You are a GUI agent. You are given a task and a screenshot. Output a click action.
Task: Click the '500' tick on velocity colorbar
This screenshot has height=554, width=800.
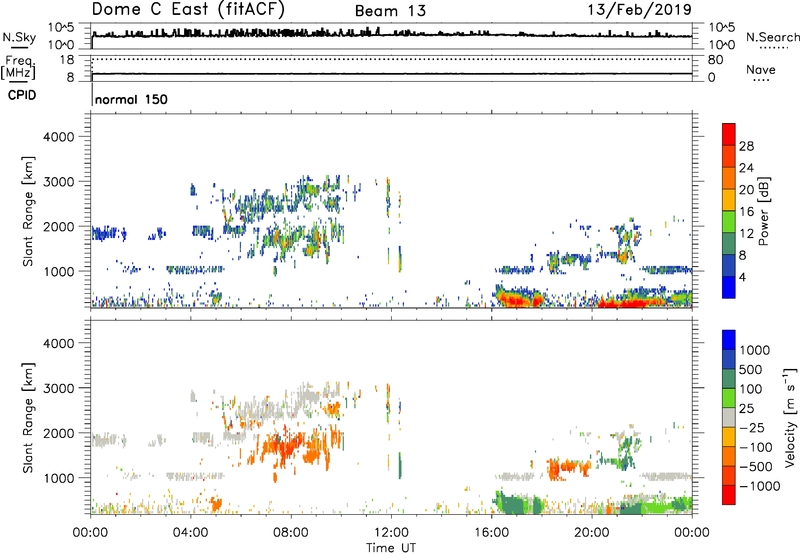751,369
